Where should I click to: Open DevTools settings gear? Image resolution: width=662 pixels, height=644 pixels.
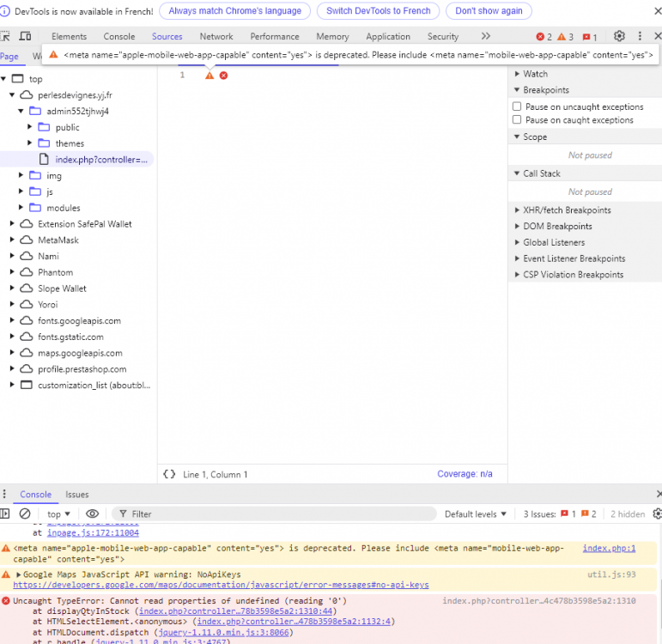[x=619, y=36]
